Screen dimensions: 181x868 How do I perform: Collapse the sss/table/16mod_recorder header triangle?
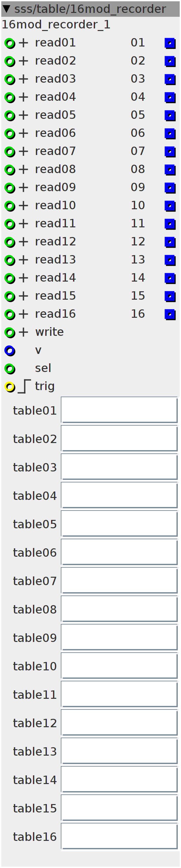(x=6, y=9)
